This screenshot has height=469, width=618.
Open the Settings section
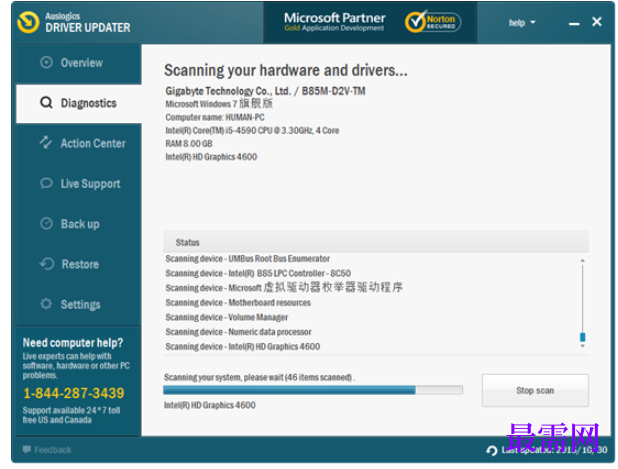click(79, 304)
